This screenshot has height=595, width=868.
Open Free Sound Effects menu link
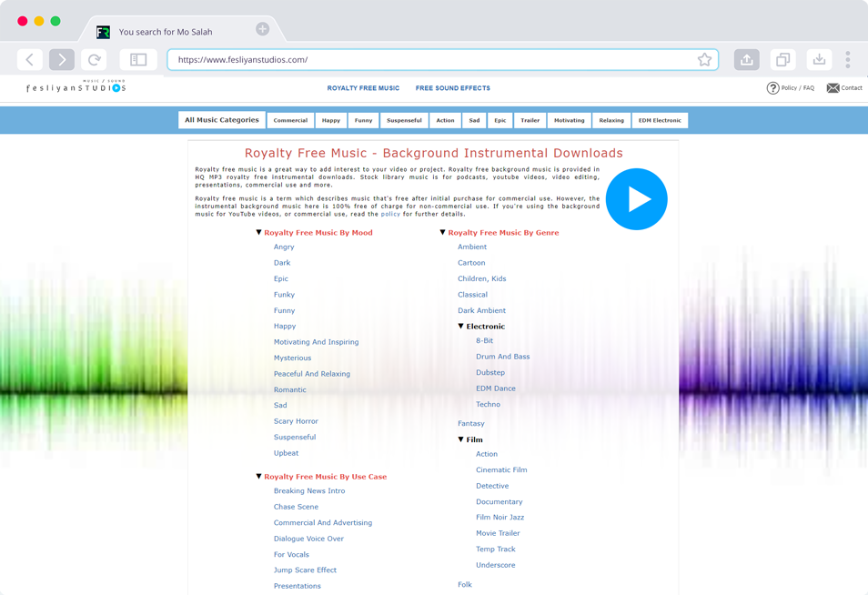[x=452, y=88]
